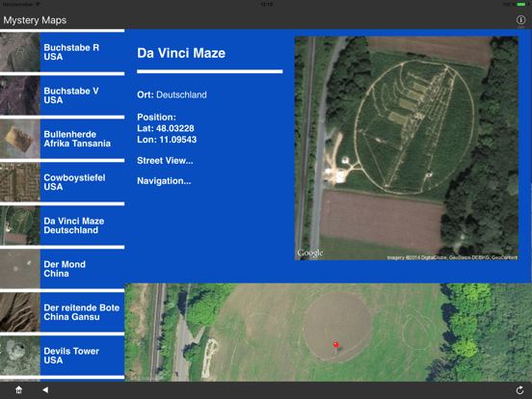The image size is (532, 399).
Task: Tap the Google logo on satellite image
Action: (310, 253)
